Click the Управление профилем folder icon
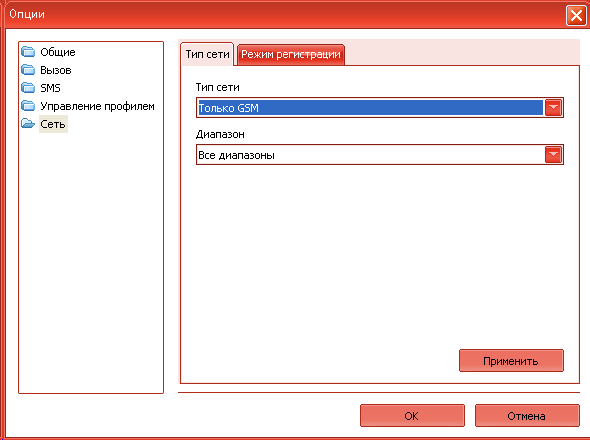Screen dimensions: 590x440 (28, 106)
